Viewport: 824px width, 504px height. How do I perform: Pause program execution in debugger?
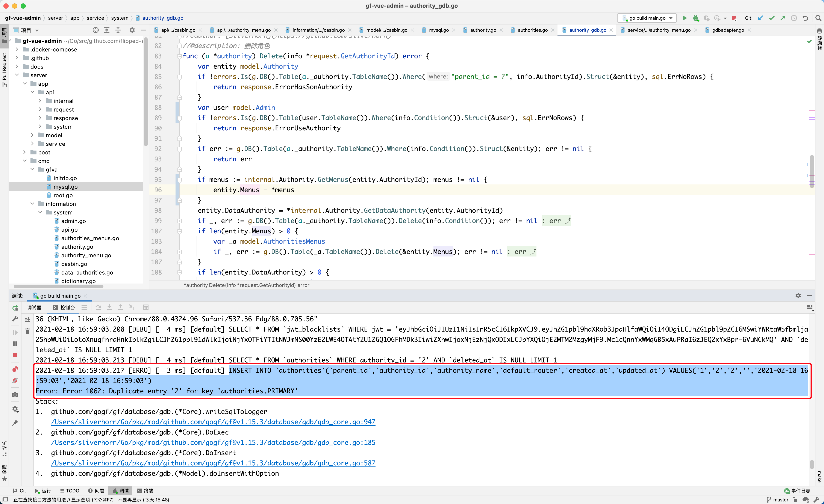(x=15, y=344)
